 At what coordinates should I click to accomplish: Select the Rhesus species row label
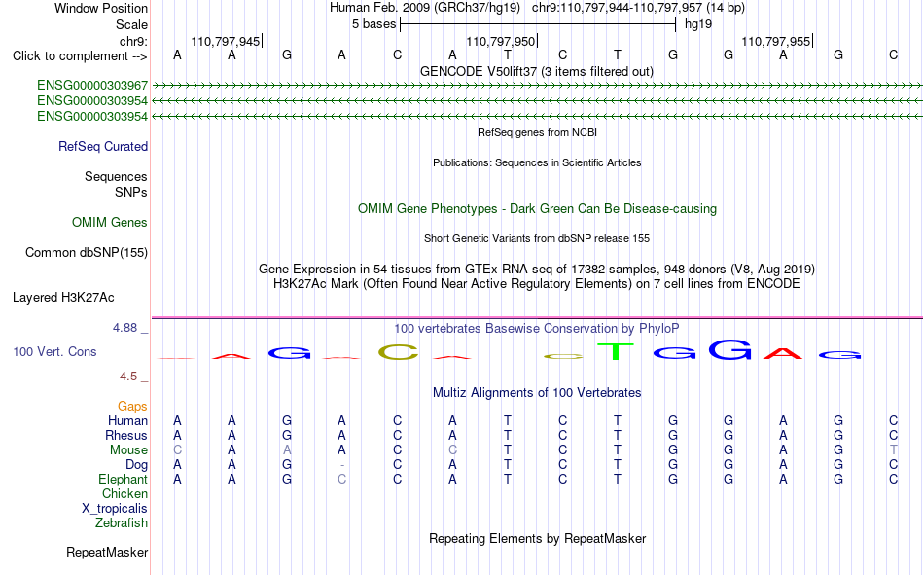pos(126,435)
